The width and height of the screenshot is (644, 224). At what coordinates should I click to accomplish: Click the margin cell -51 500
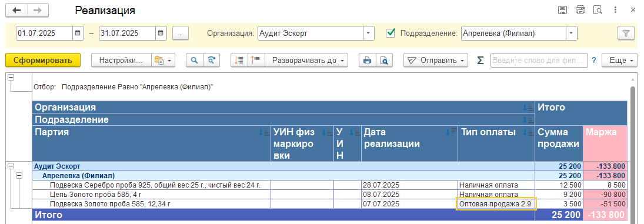pos(605,203)
